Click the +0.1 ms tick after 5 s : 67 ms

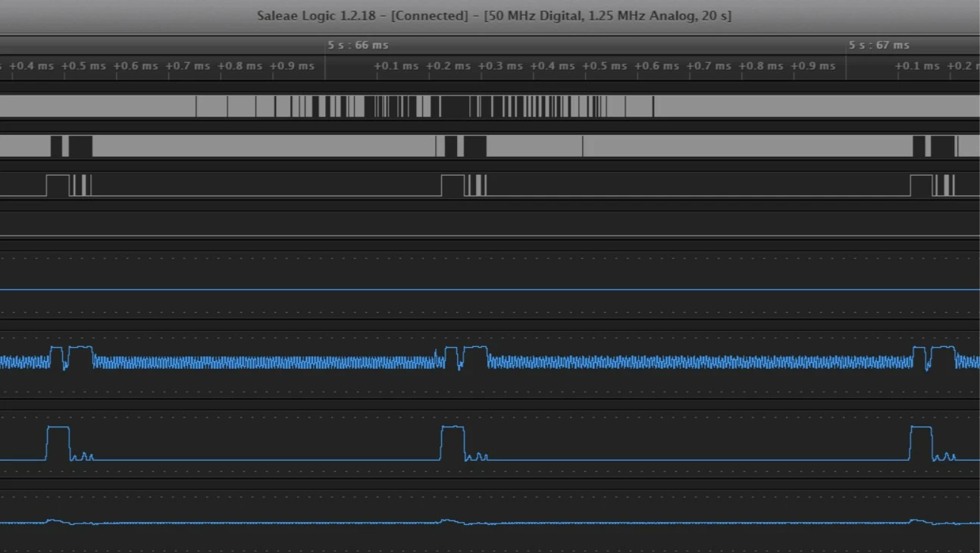[917, 66]
